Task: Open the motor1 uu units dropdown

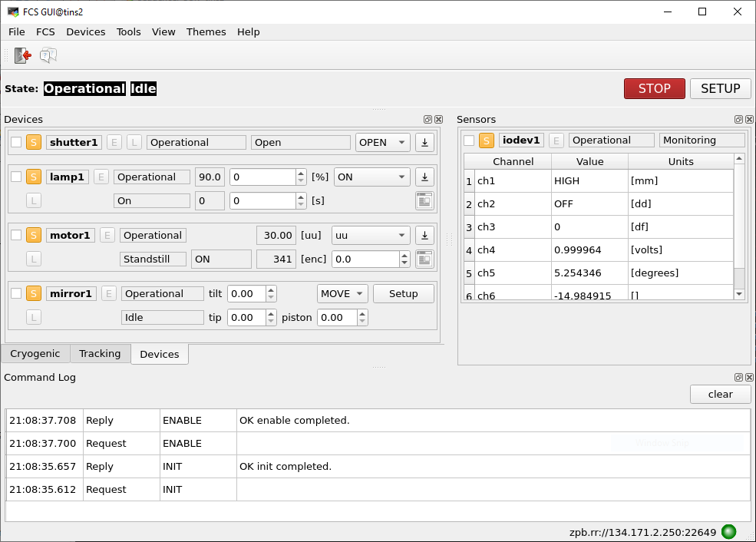Action: 370,236
